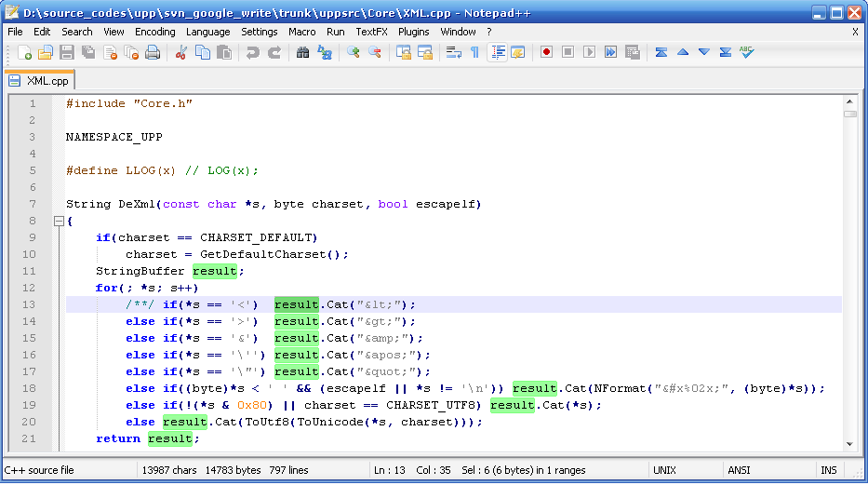868x485 pixels.
Task: Click the Open file folder icon
Action: pyautogui.click(x=45, y=53)
